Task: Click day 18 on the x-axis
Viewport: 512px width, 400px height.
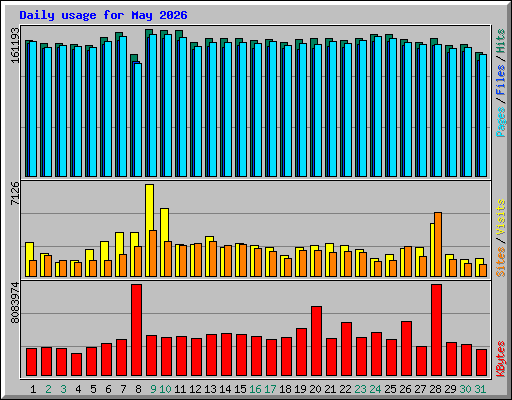Action: (x=285, y=389)
